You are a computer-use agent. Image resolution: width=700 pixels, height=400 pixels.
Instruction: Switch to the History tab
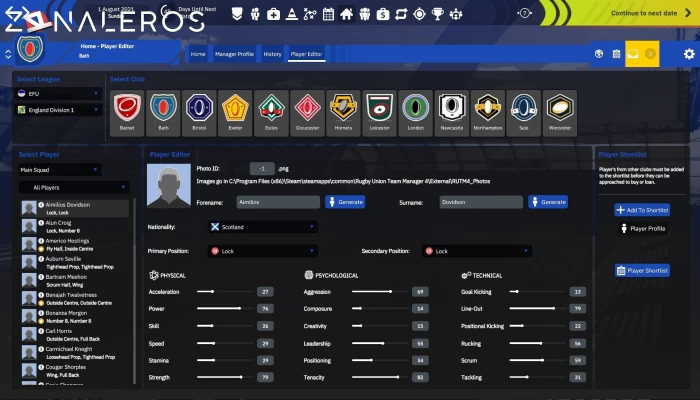(272, 54)
